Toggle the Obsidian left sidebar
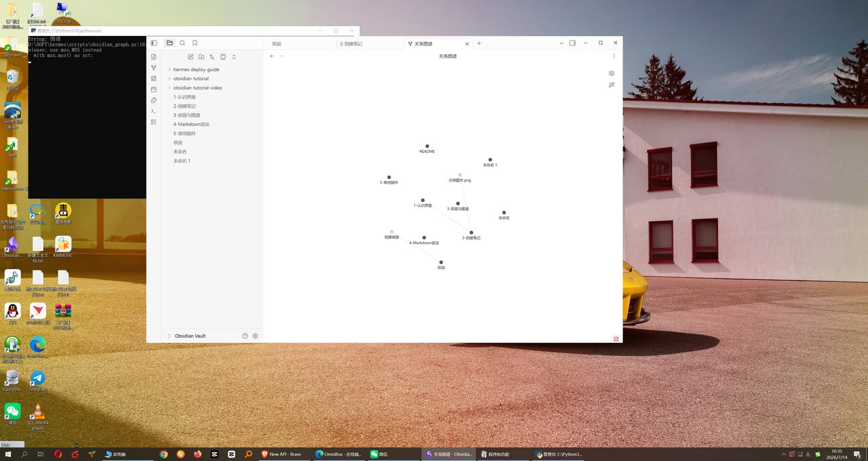 click(154, 43)
